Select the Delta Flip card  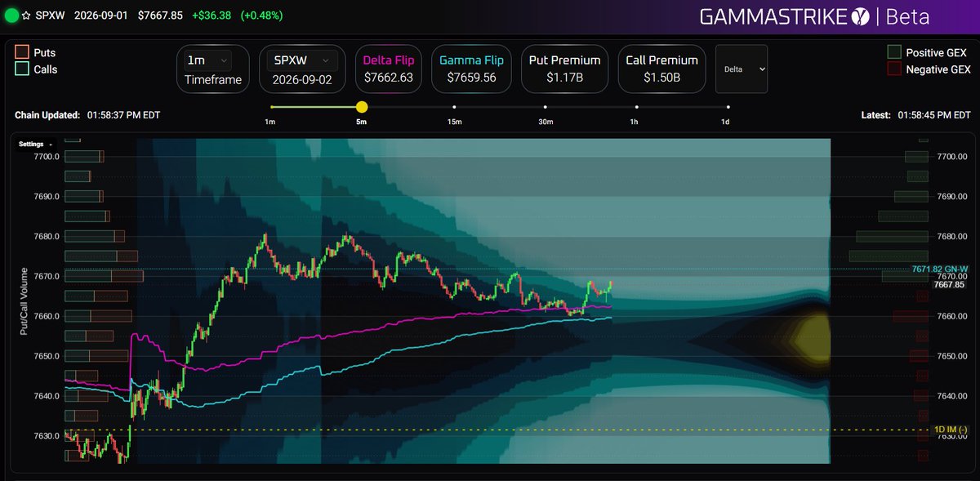pyautogui.click(x=390, y=69)
